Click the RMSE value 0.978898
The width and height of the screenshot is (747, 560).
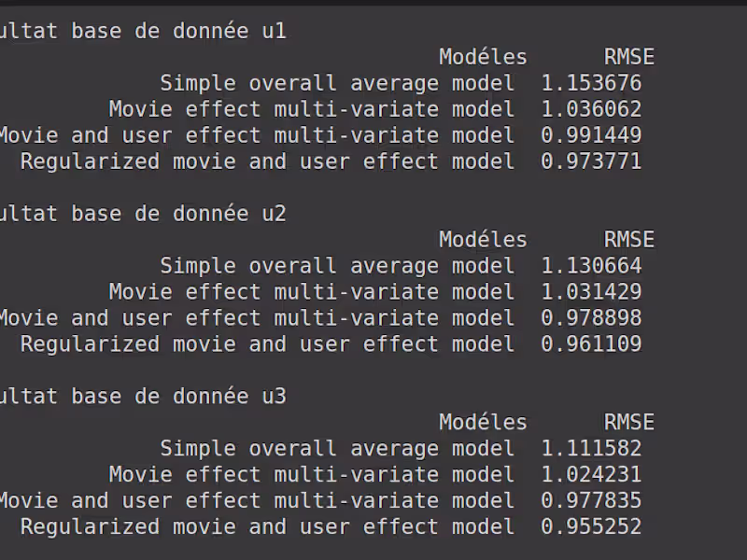[591, 318]
